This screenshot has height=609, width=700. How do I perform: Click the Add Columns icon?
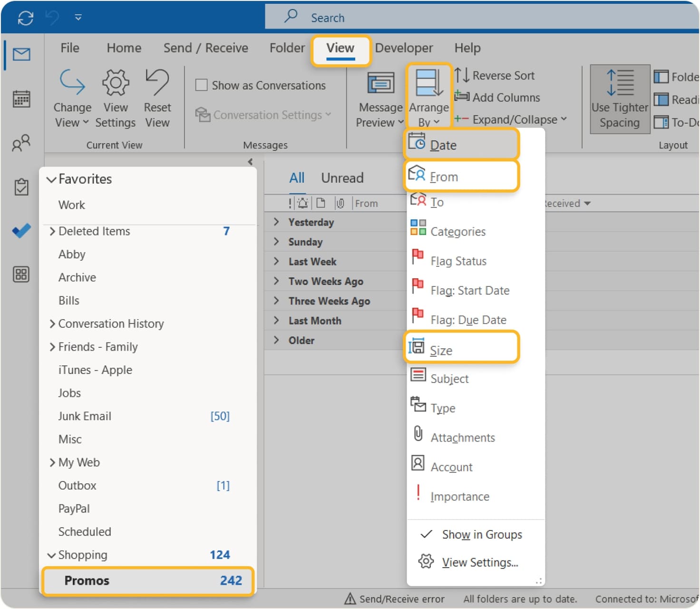[x=461, y=97]
